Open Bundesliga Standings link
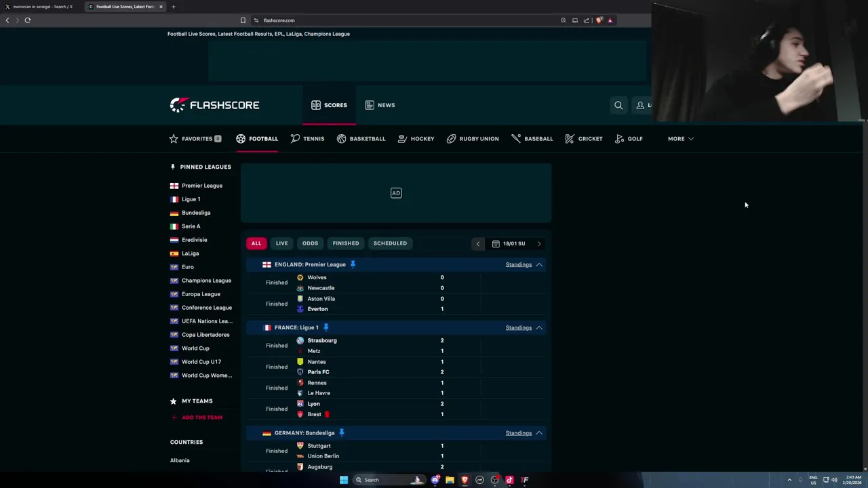 [x=519, y=432]
